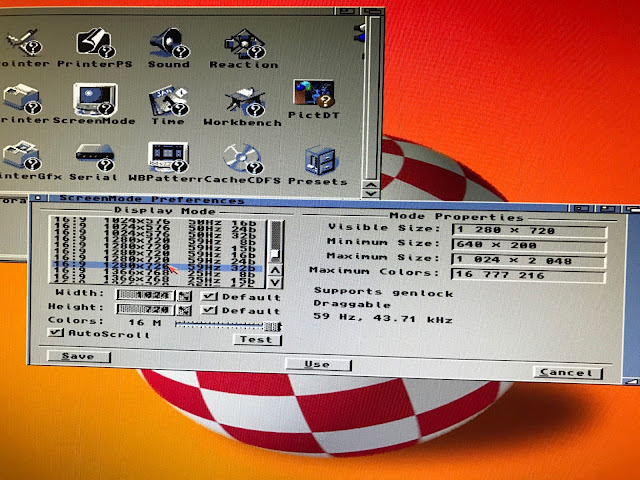This screenshot has height=480, width=640.
Task: Open the Reaction preferences icon
Action: point(244,43)
